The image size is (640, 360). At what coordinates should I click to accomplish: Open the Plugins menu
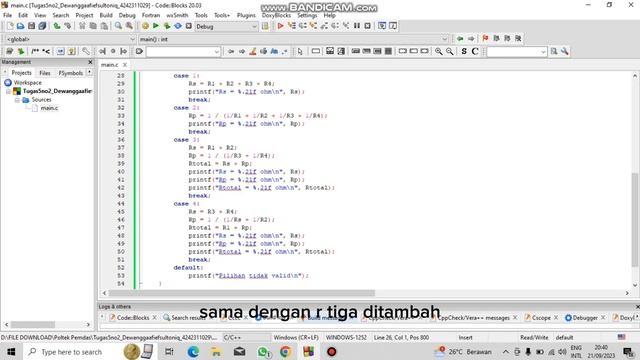[x=246, y=15]
